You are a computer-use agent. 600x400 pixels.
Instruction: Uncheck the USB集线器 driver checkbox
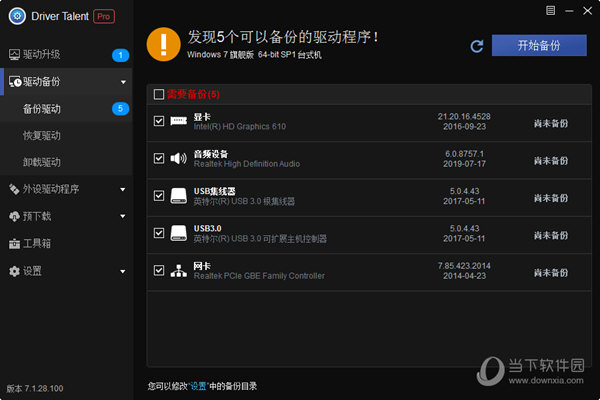[x=159, y=196]
